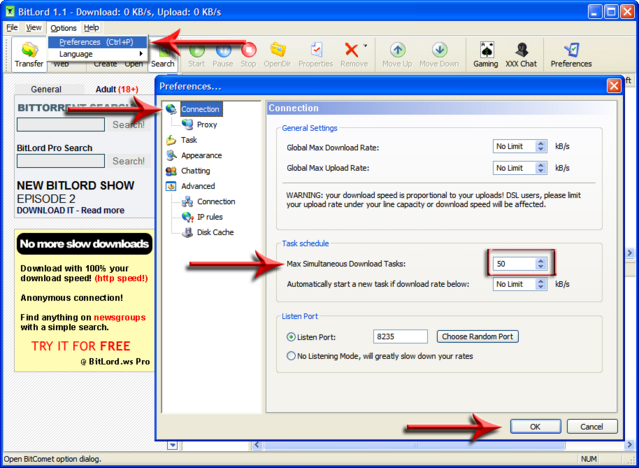Viewport: 639px width, 468px height.
Task: Click the Advanced icon in tree
Action: [171, 186]
